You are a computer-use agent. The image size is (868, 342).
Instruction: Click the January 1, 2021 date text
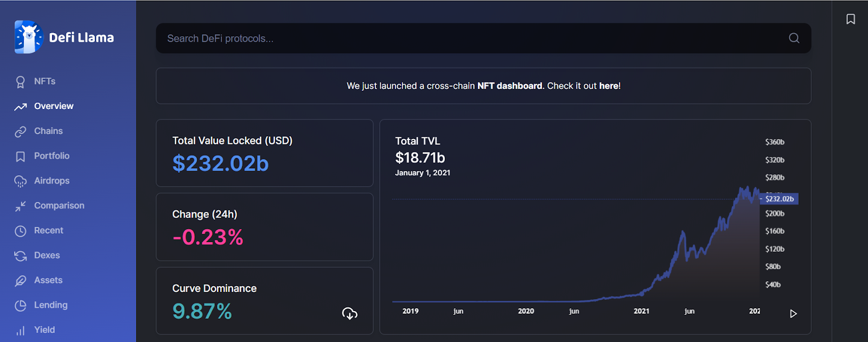tap(423, 173)
